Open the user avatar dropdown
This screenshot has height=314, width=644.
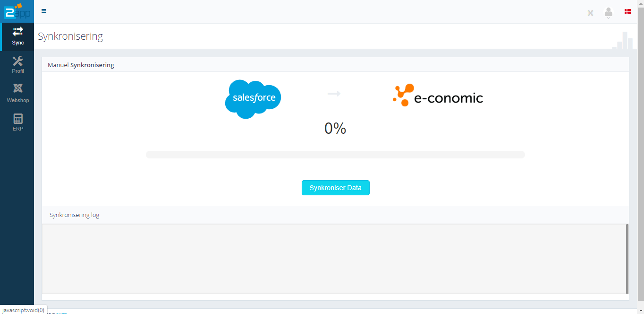tap(608, 13)
